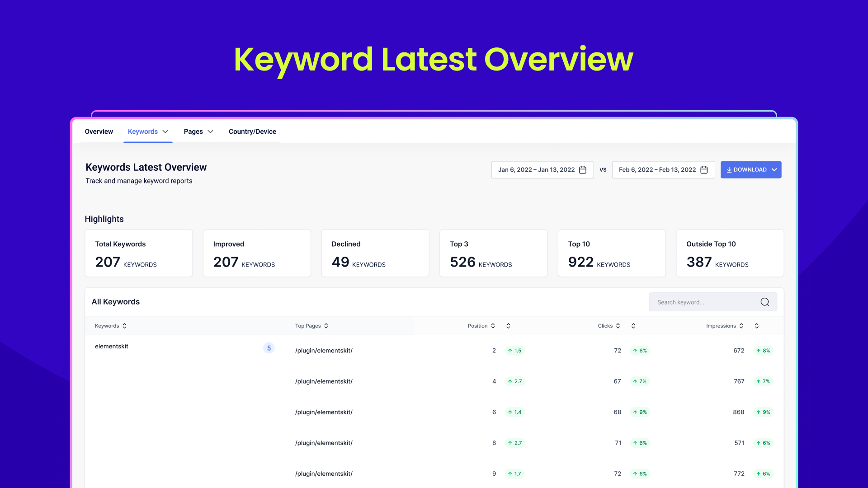Sort by Impressions change arrows

pos(757,326)
